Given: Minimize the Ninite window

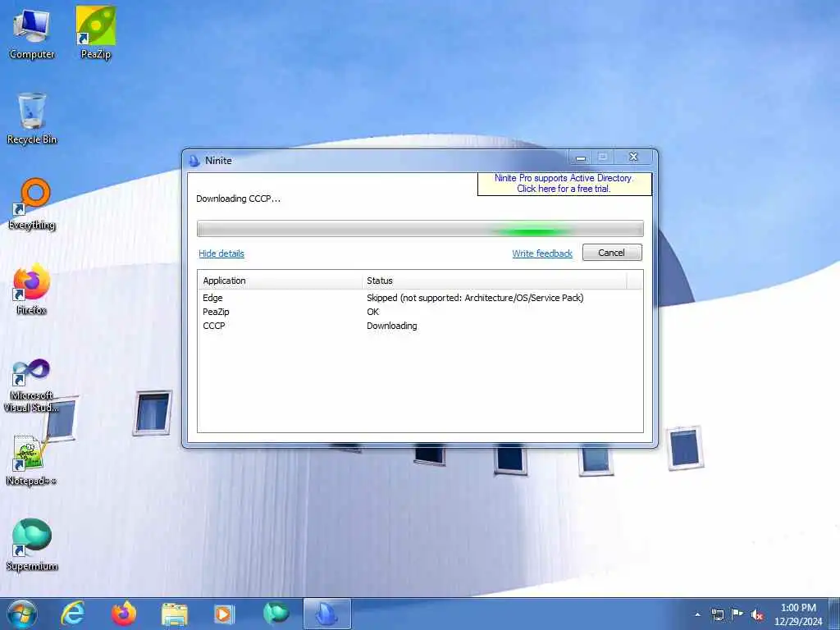Looking at the screenshot, I should click(581, 157).
